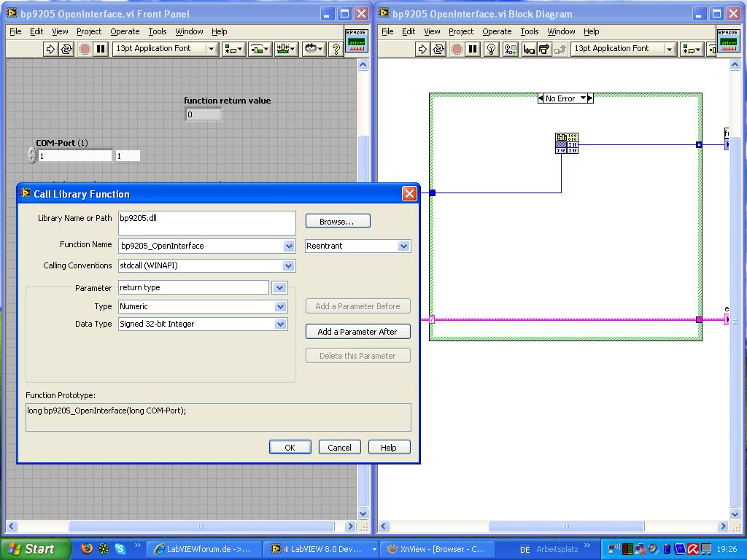Expand the Reentrant thread mode dropdown
The image size is (747, 560).
pyautogui.click(x=403, y=246)
